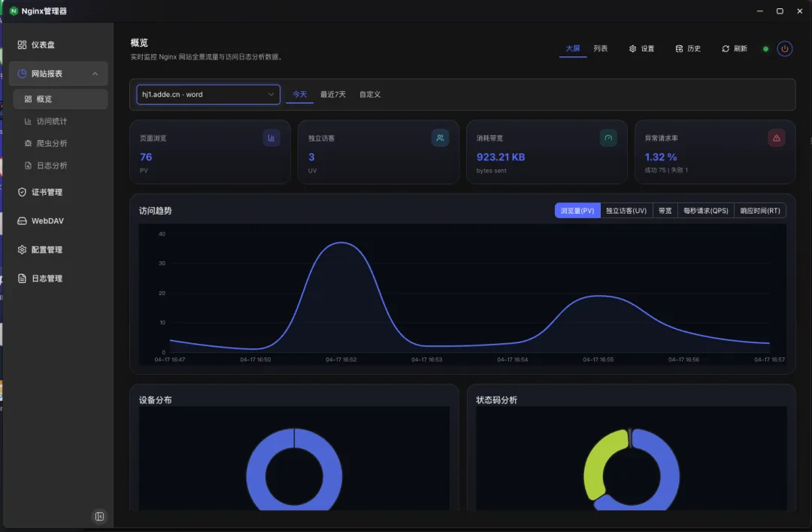The image size is (812, 532).
Task: Select the 带宽 chart option
Action: click(x=665, y=211)
